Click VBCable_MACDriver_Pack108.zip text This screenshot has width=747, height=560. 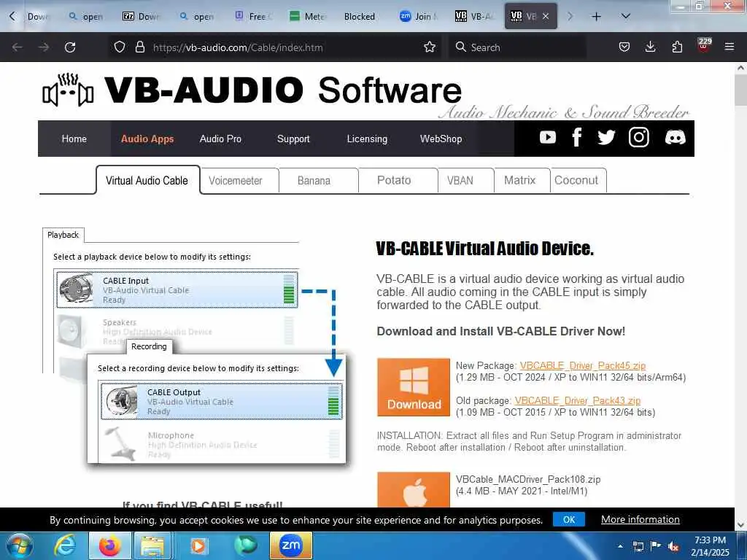pyautogui.click(x=528, y=480)
